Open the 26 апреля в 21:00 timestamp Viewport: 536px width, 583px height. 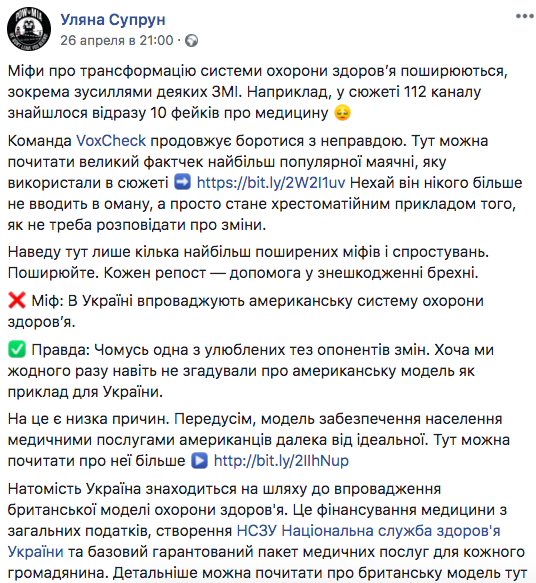click(x=117, y=40)
